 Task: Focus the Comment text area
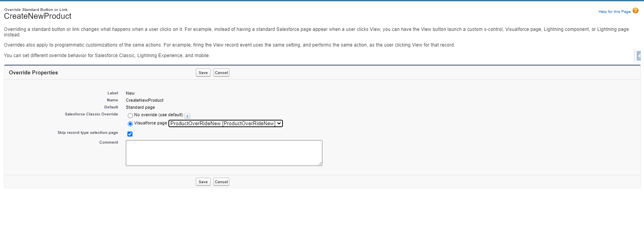coord(224,153)
